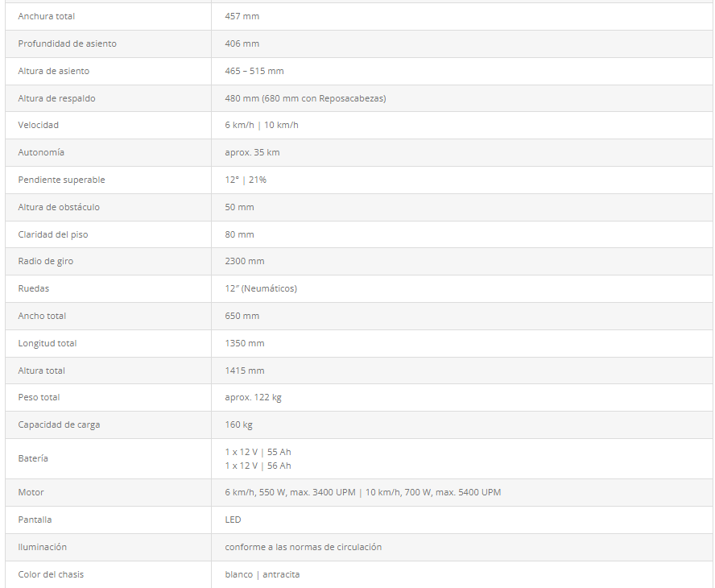
Task: Select the "1 x 12 V | 56 Ah" battery line
Action: point(258,466)
